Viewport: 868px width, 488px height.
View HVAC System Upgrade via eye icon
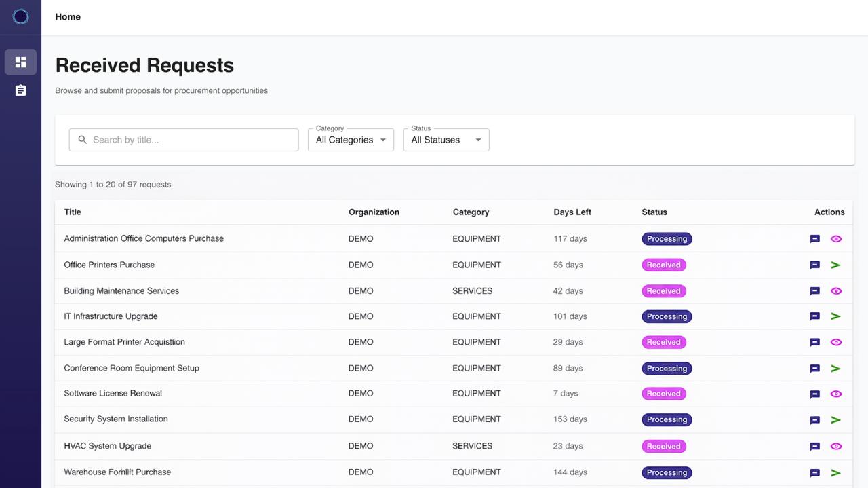tap(836, 446)
